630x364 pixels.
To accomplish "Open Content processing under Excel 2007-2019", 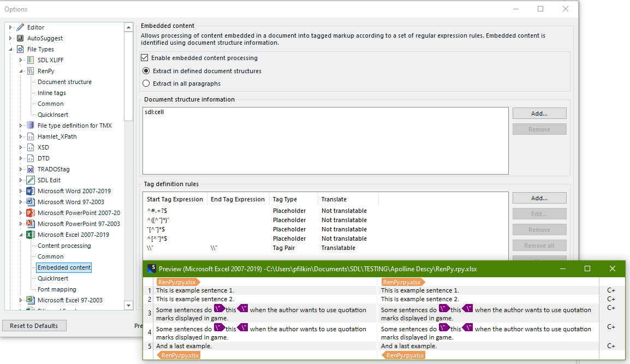I will [x=64, y=246].
